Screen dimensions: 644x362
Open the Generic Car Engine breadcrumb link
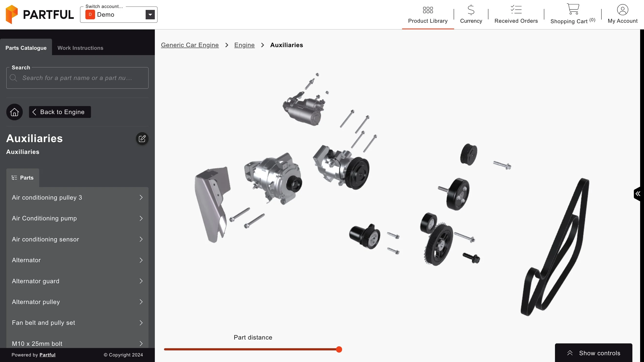pos(190,45)
